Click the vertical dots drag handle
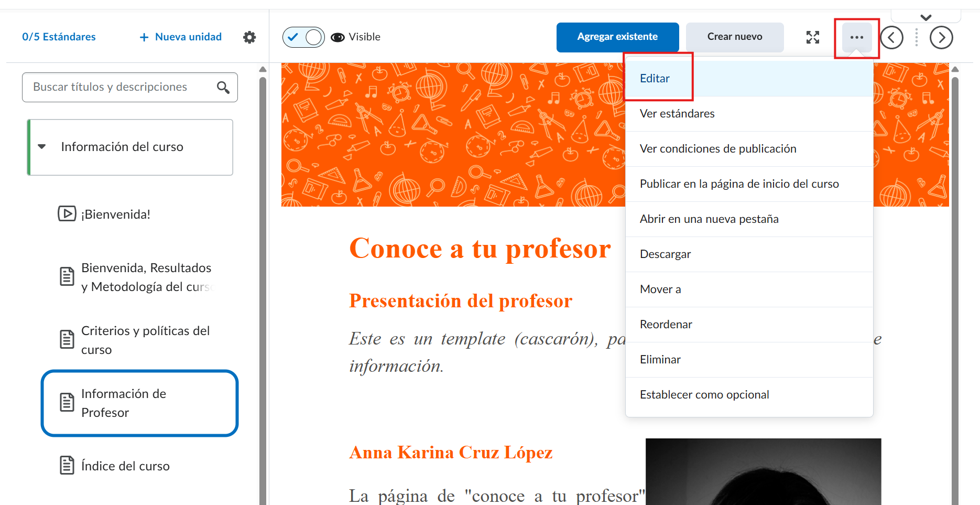The height and width of the screenshot is (505, 980). 916,37
